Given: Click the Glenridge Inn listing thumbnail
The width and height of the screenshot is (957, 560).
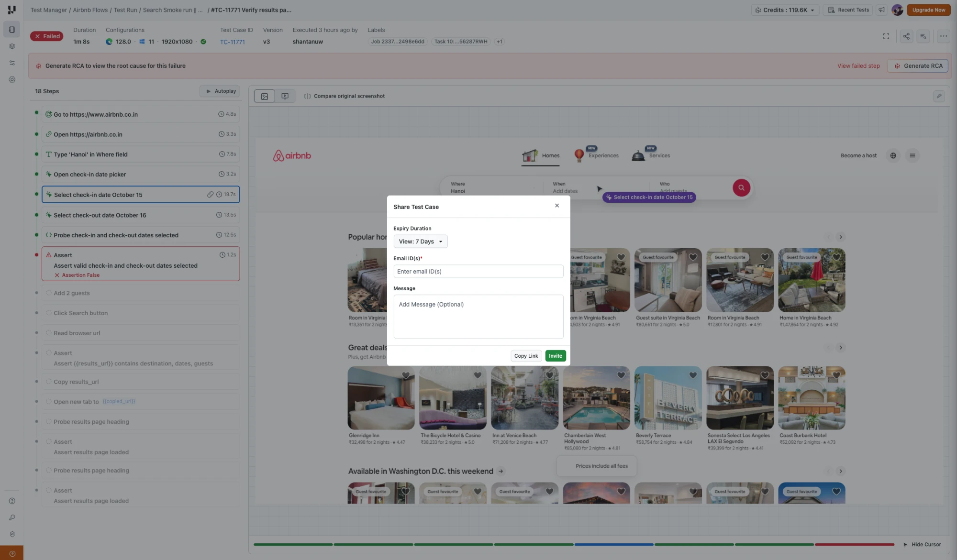Looking at the screenshot, I should (381, 398).
